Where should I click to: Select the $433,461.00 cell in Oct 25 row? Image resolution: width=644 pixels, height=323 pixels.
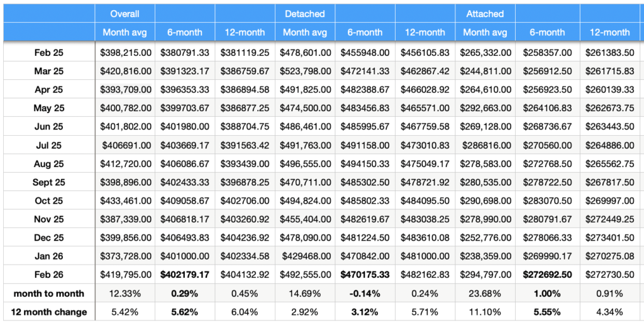click(125, 201)
